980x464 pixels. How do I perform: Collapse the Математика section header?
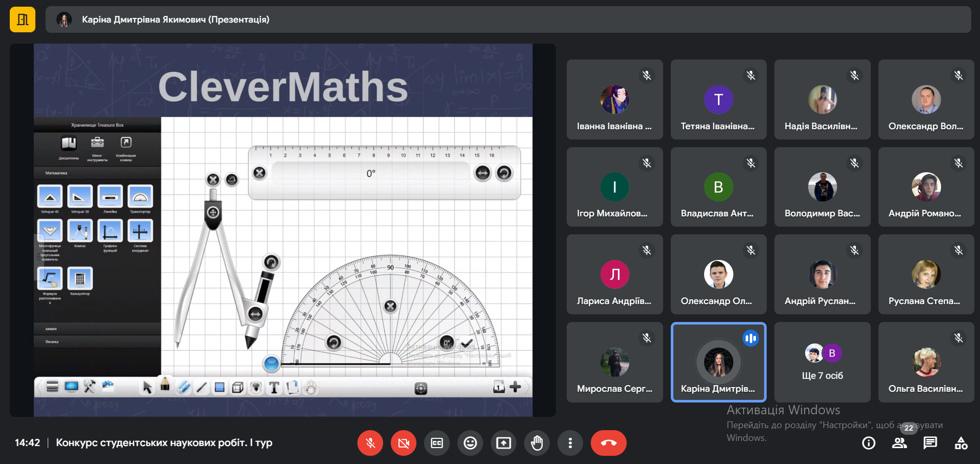[x=97, y=173]
